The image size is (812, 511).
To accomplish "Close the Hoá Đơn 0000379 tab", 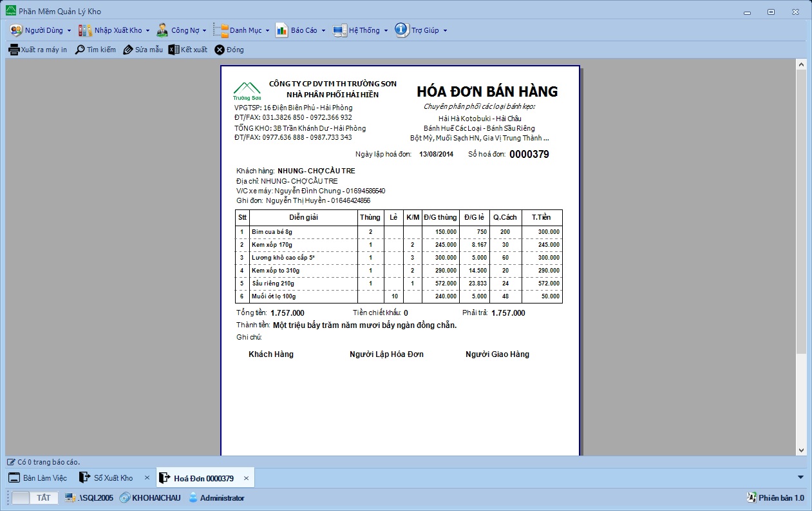I will (x=246, y=478).
